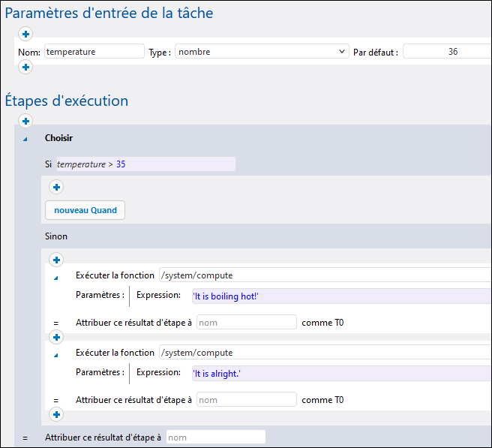Click the plus icon at the top of the Sinon block
This screenshot has height=448, width=492.
coord(55,260)
